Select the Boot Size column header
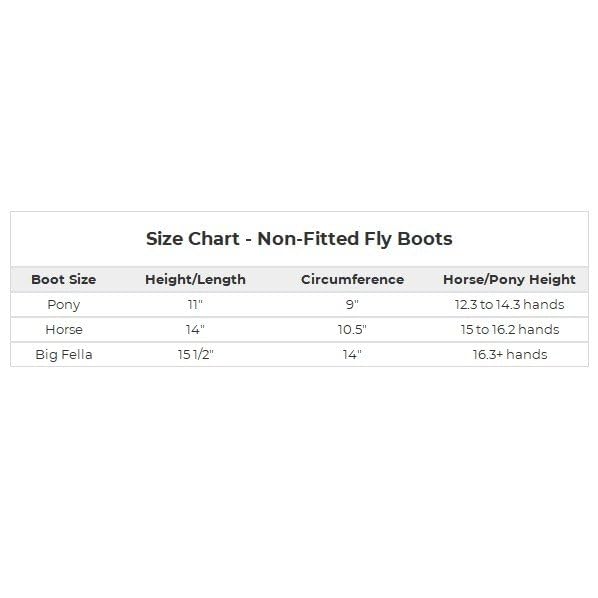The height and width of the screenshot is (598, 598). tap(64, 280)
